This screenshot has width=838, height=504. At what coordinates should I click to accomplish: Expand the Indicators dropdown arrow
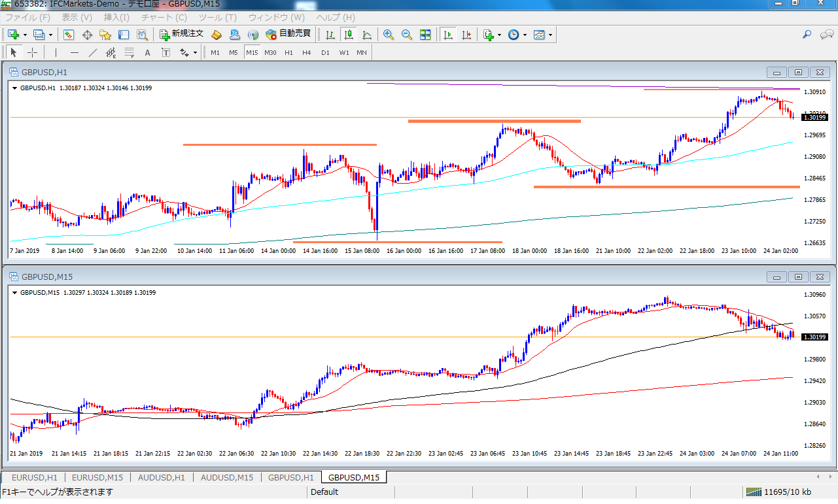click(500, 35)
